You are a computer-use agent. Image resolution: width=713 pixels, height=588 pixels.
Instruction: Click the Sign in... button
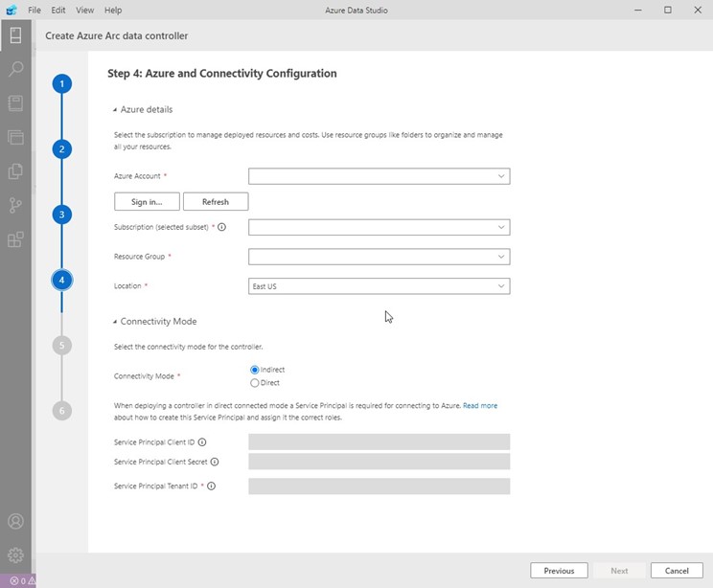click(147, 202)
